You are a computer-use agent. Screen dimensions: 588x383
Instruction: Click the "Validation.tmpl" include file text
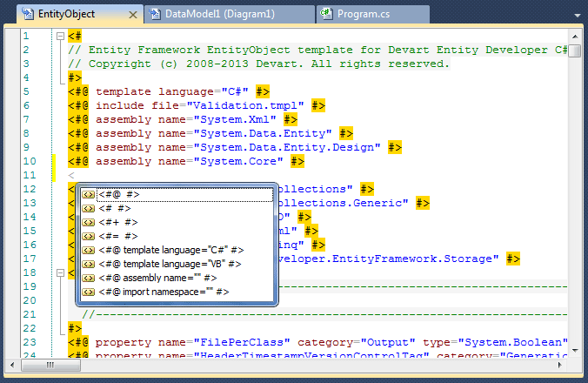(245, 105)
